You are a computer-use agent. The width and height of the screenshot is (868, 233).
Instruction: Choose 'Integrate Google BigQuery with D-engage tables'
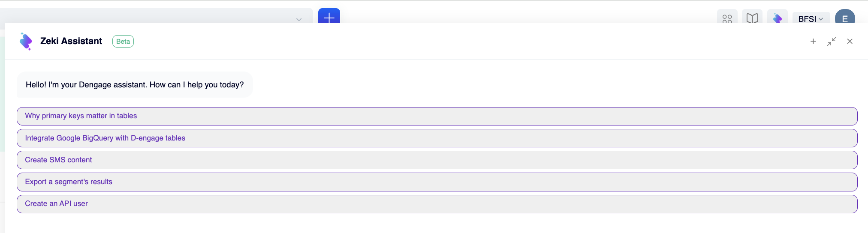coord(437,138)
